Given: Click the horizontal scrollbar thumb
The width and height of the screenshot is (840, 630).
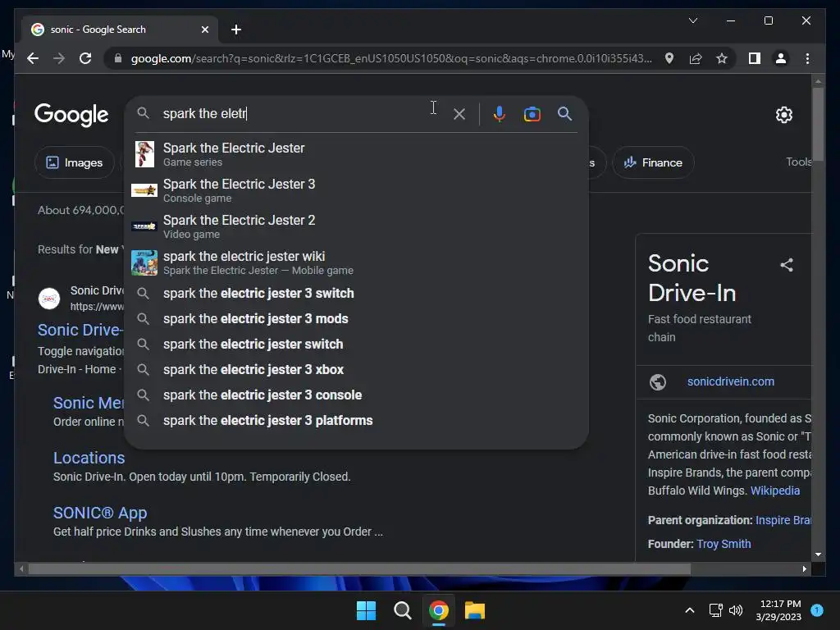Looking at the screenshot, I should coord(359,569).
